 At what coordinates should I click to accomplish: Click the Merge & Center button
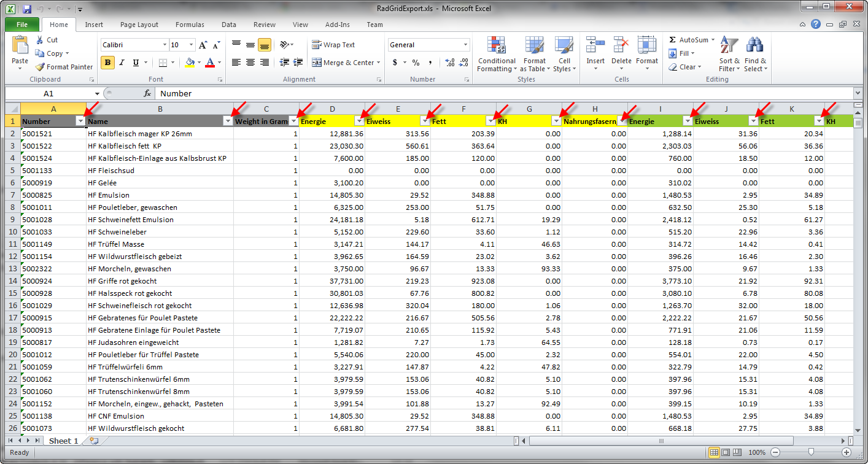(x=343, y=63)
